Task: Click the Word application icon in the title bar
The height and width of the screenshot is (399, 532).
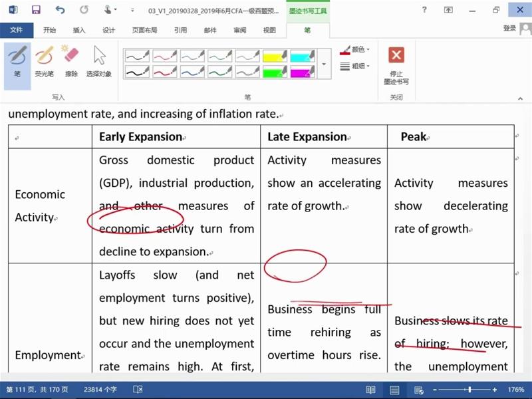Action: [x=13, y=9]
